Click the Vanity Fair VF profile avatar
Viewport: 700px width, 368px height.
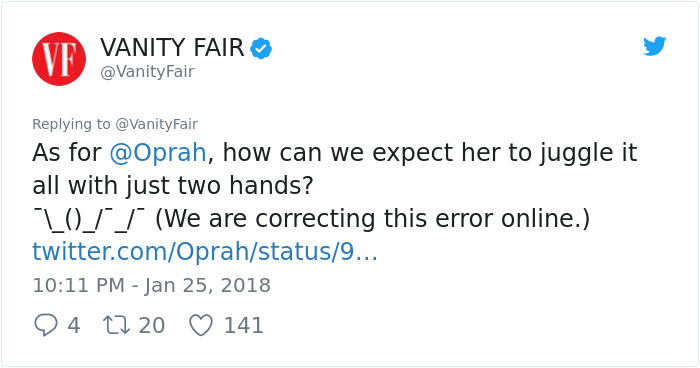pos(58,59)
